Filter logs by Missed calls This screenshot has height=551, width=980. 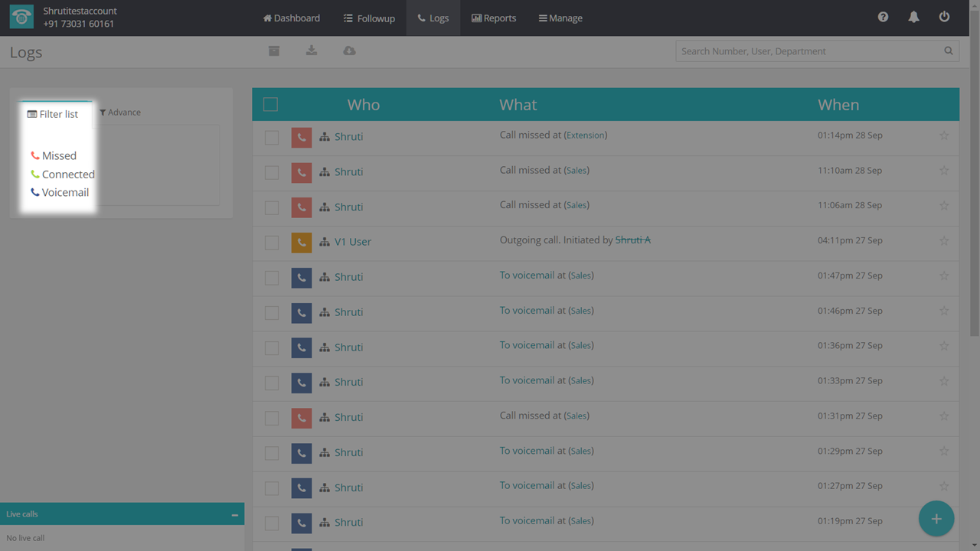coord(58,156)
